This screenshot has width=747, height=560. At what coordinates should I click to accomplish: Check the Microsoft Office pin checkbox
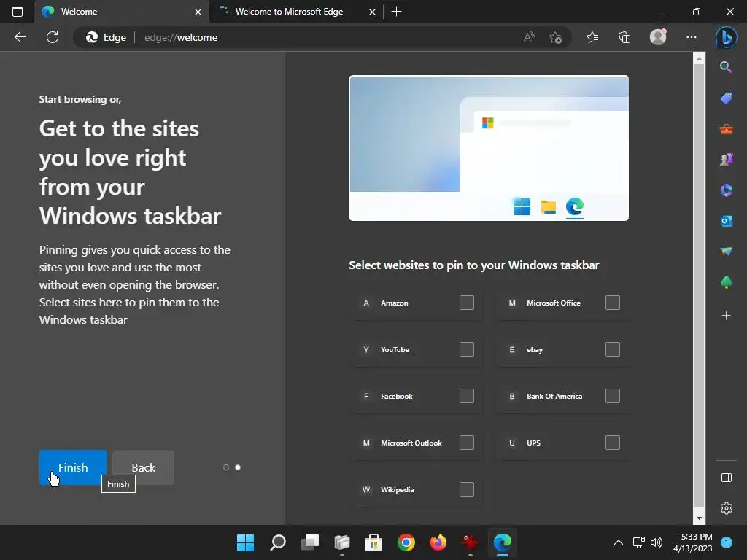pos(612,303)
